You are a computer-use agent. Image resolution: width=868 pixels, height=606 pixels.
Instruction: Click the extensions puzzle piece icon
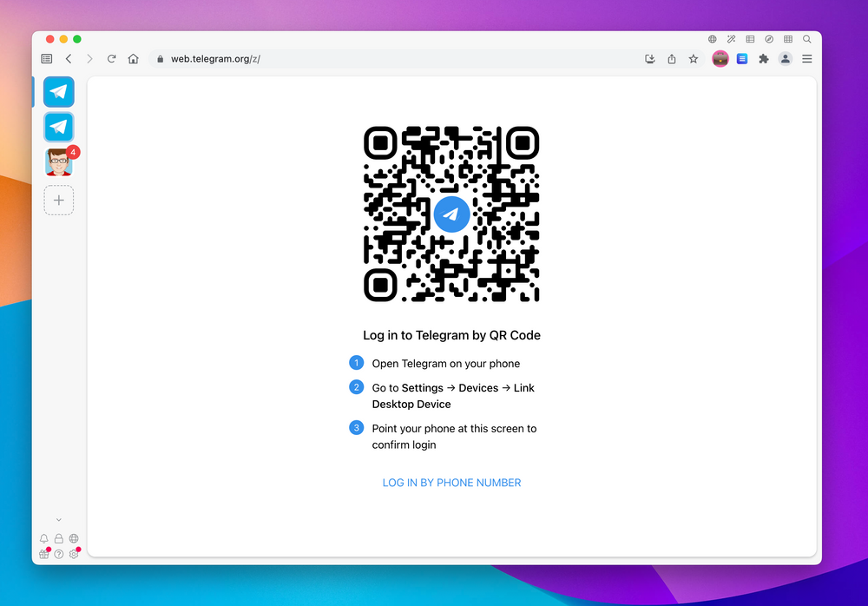click(x=764, y=58)
